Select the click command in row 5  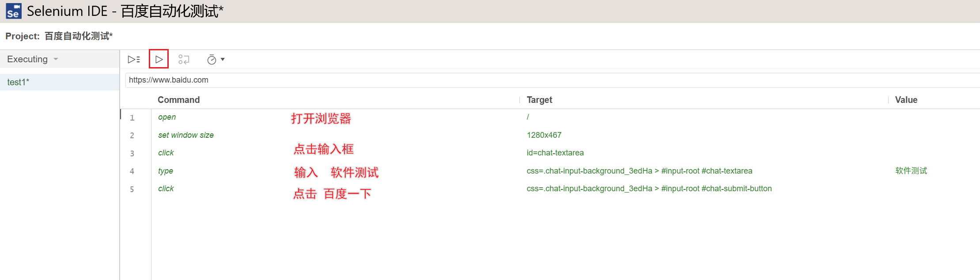(166, 189)
